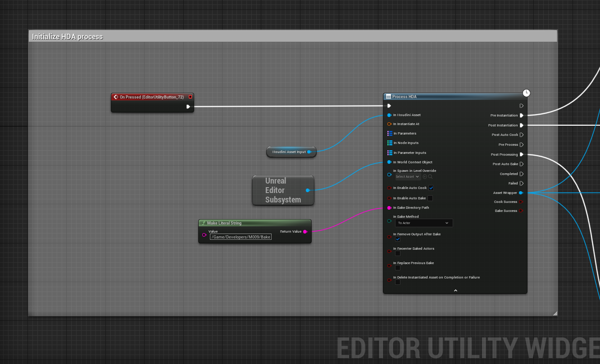Click the Unreal Editor Subsystem output pin
600x364 pixels.
click(308, 190)
